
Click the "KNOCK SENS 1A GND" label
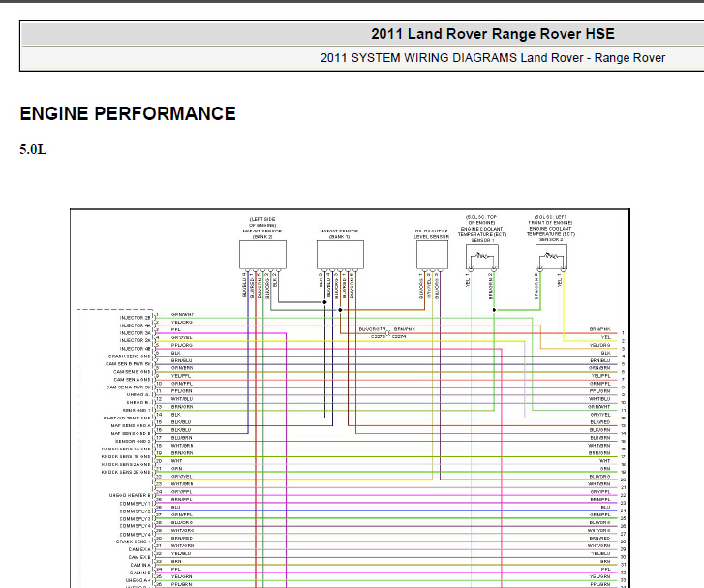126,449
